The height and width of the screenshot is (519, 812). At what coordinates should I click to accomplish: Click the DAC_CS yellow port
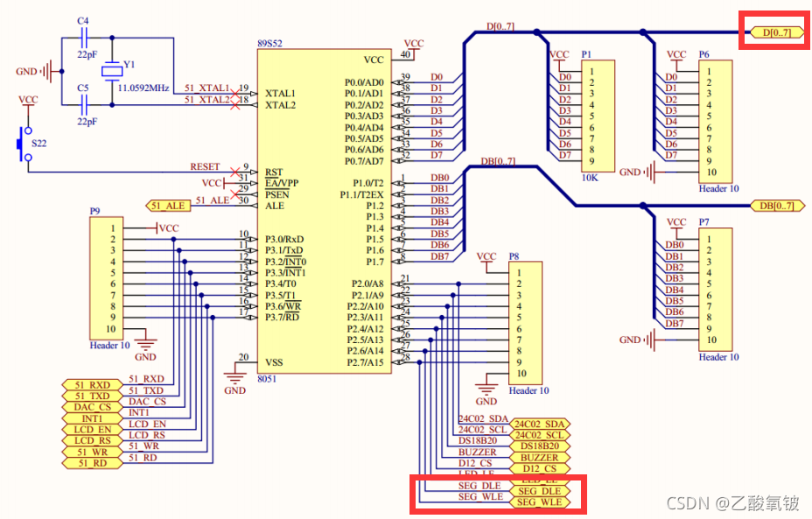click(93, 407)
